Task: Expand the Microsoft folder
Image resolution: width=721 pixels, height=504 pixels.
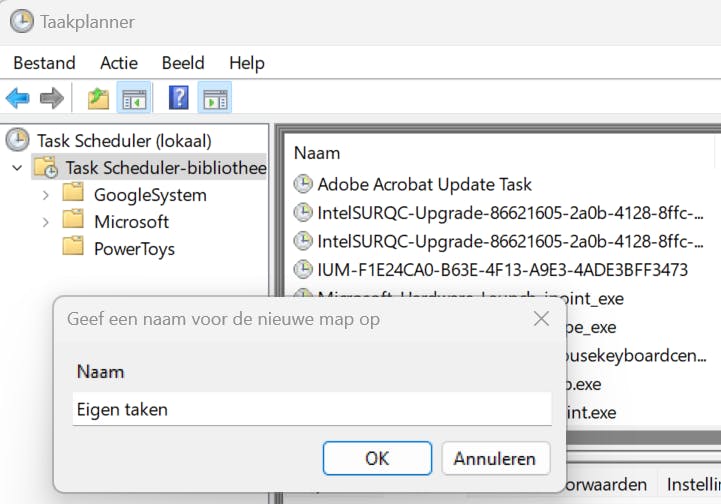Action: click(45, 222)
